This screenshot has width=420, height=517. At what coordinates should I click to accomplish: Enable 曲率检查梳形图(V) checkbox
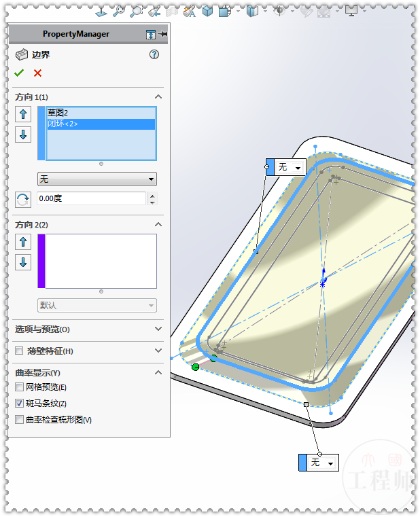19,419
